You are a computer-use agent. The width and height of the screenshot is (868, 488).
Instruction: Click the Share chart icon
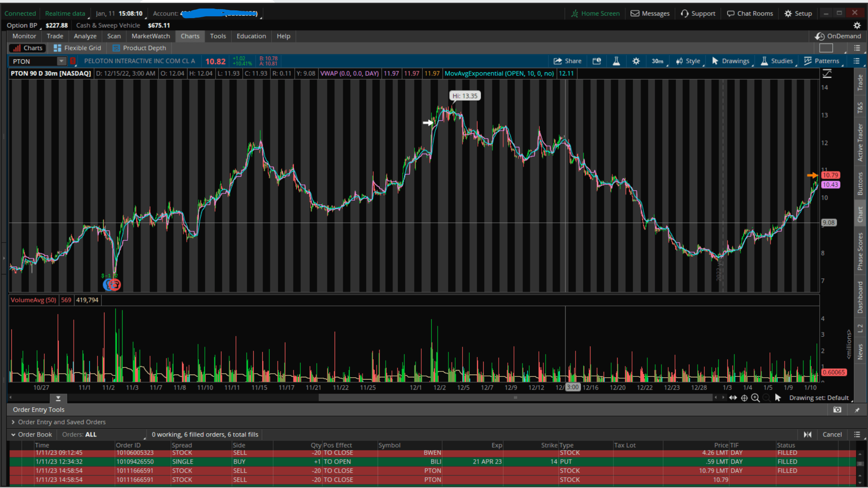pyautogui.click(x=567, y=61)
